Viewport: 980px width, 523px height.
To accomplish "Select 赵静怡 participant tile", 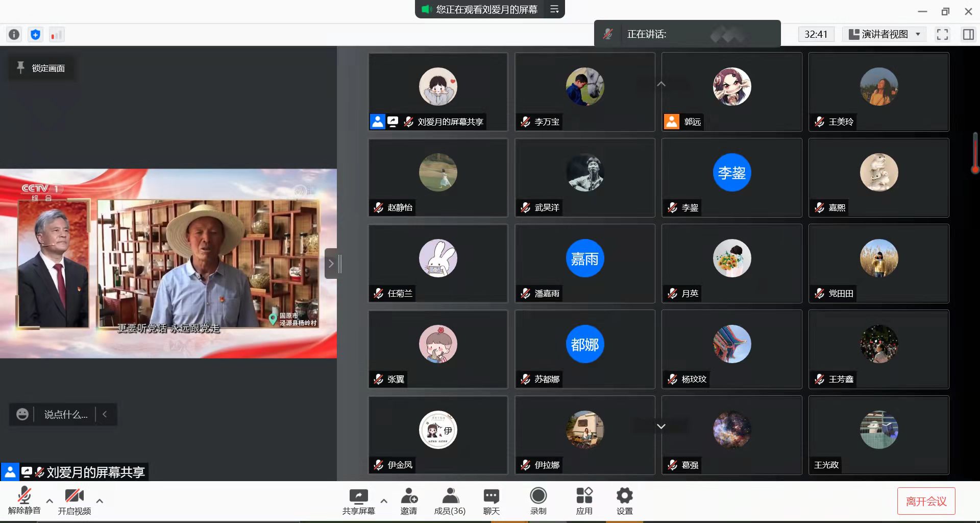I will (438, 178).
